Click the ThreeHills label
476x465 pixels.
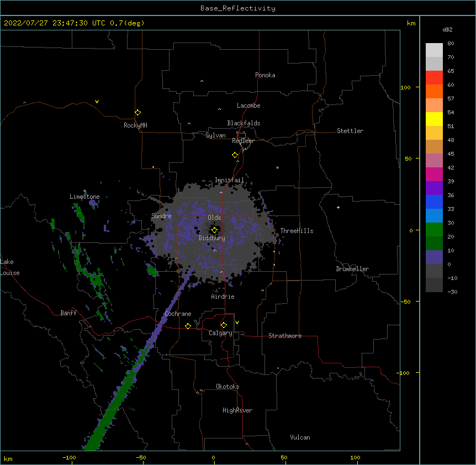point(297,231)
